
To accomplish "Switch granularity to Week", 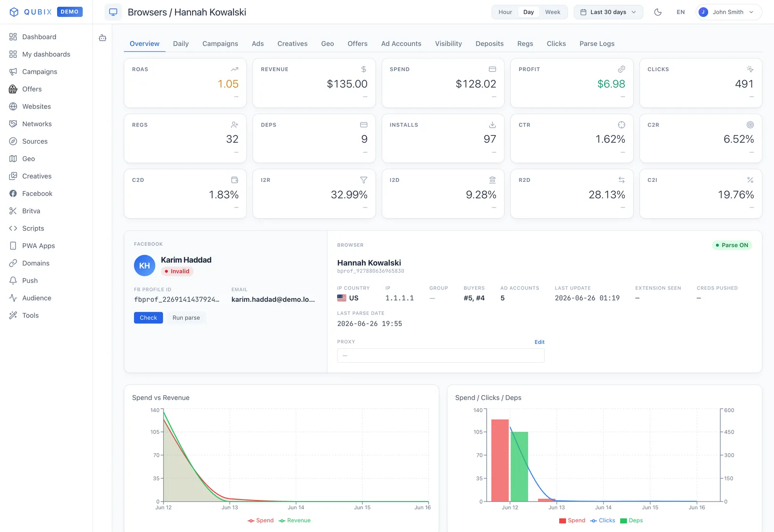I will pyautogui.click(x=552, y=12).
